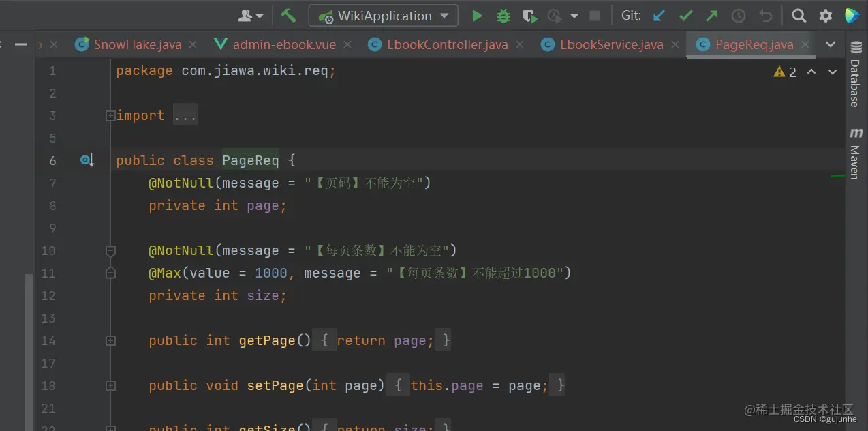Image resolution: width=868 pixels, height=431 pixels.
Task: Click the green change stripe marker
Action: (x=837, y=176)
